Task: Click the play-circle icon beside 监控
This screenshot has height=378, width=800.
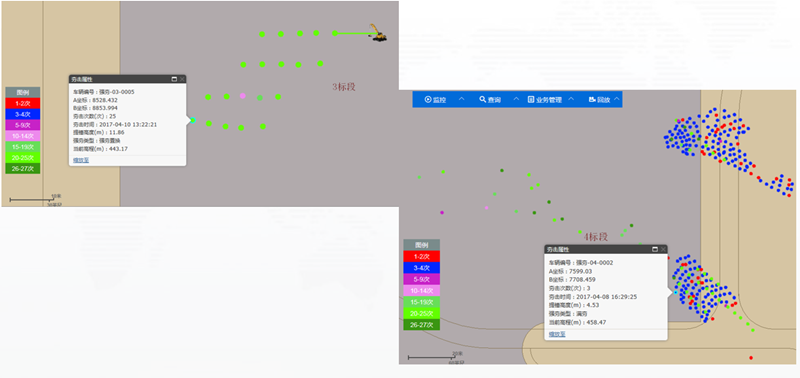Action: point(428,99)
